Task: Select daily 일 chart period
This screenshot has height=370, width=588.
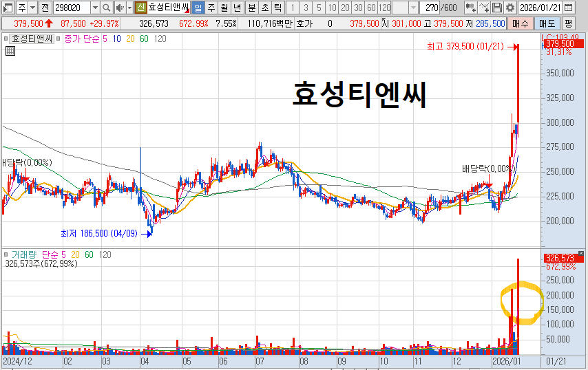Action: [x=198, y=8]
